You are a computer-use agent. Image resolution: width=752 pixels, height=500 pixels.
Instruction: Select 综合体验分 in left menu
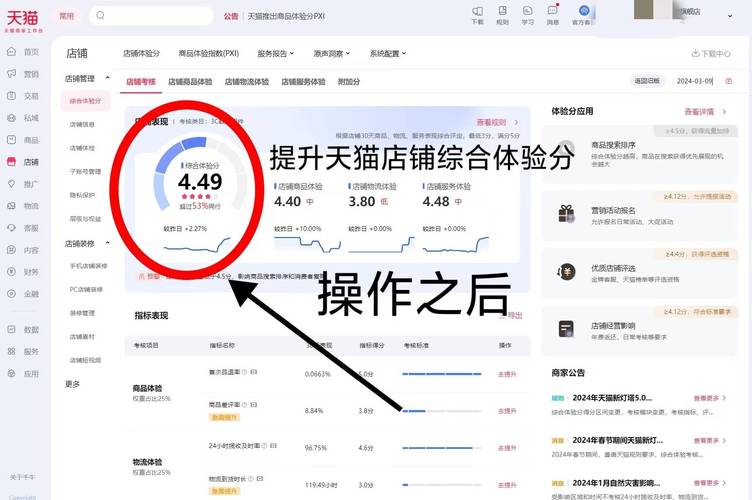pyautogui.click(x=85, y=101)
